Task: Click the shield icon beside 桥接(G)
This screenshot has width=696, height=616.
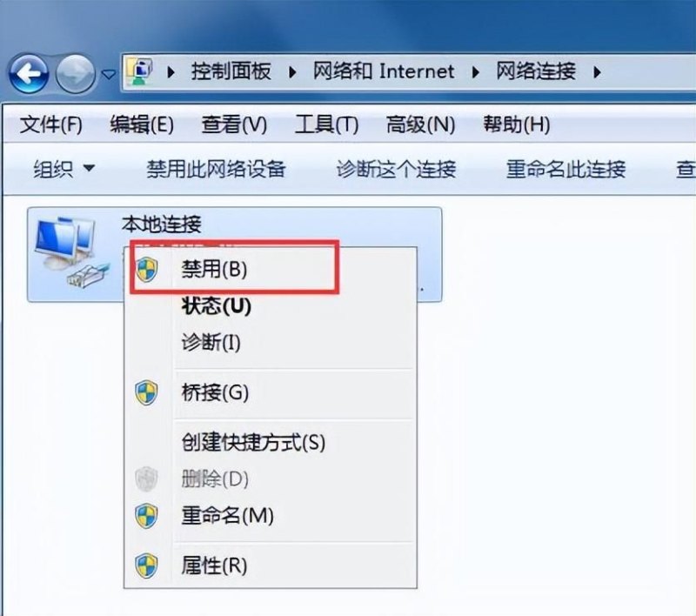Action: [x=146, y=392]
